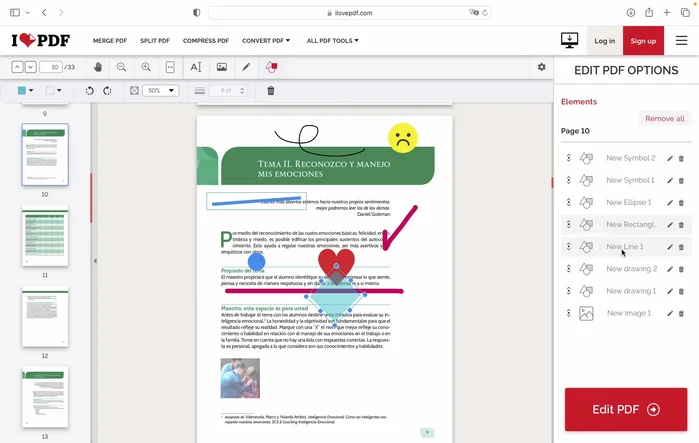Screen dimensions: 699x443
Task: Click the sad face symbol on page
Action: pyautogui.click(x=403, y=138)
